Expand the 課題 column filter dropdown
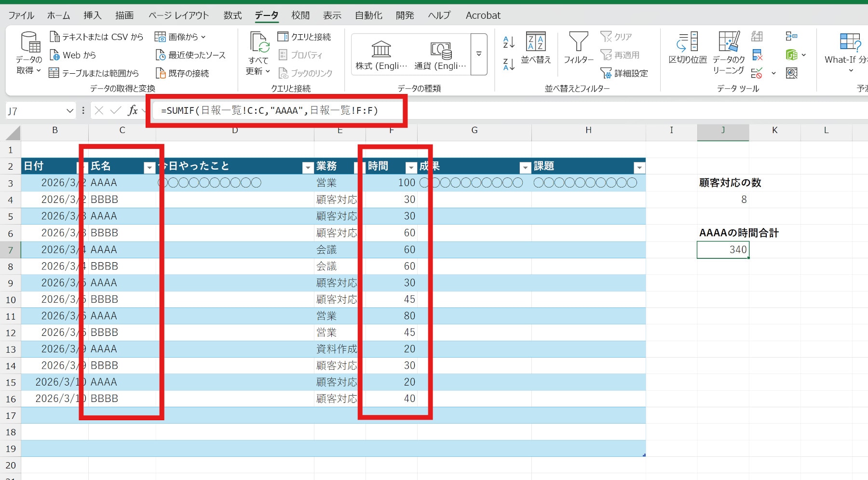The height and width of the screenshot is (480, 868). coord(639,167)
